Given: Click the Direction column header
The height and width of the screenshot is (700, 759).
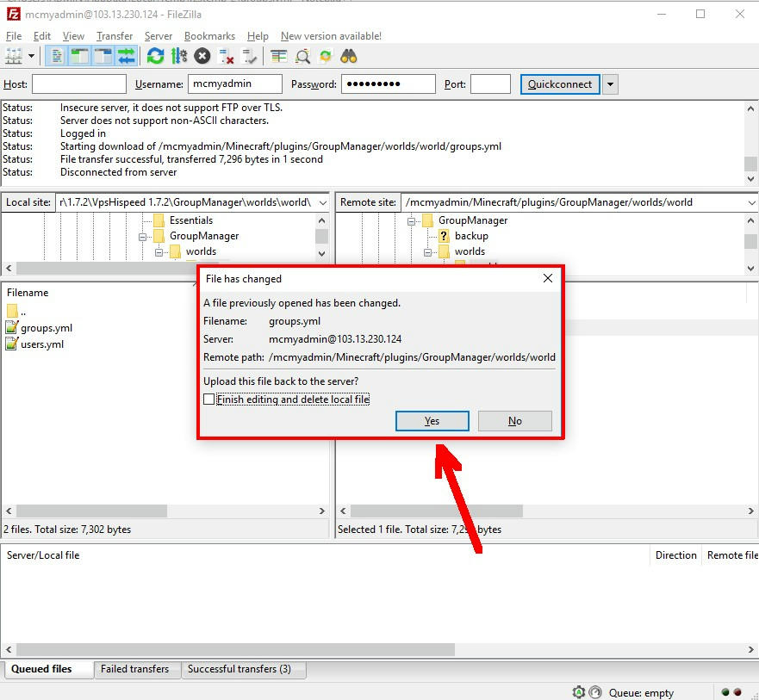Looking at the screenshot, I should [x=675, y=555].
